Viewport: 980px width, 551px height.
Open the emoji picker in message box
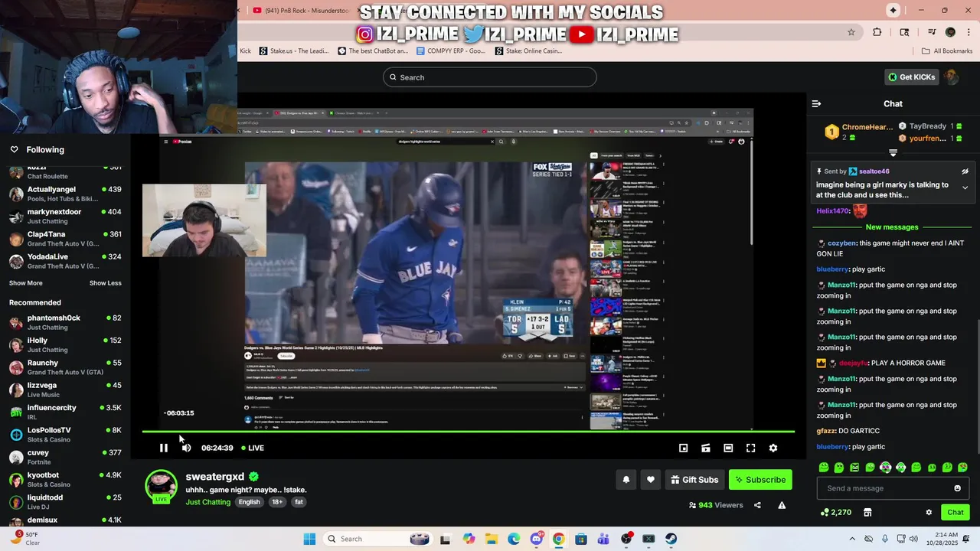pos(957,488)
